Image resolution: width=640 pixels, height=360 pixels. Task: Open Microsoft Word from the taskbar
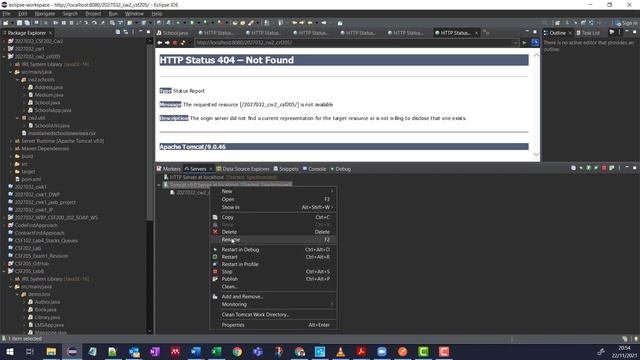(x=196, y=351)
